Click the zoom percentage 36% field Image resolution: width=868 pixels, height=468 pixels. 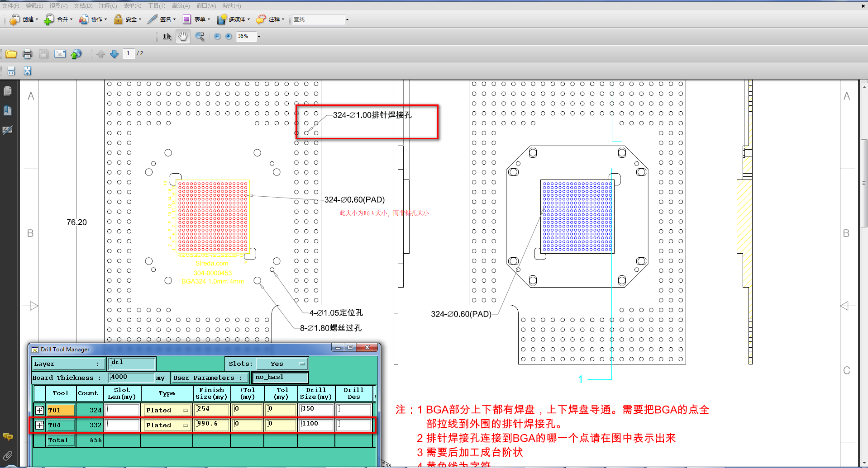(246, 37)
